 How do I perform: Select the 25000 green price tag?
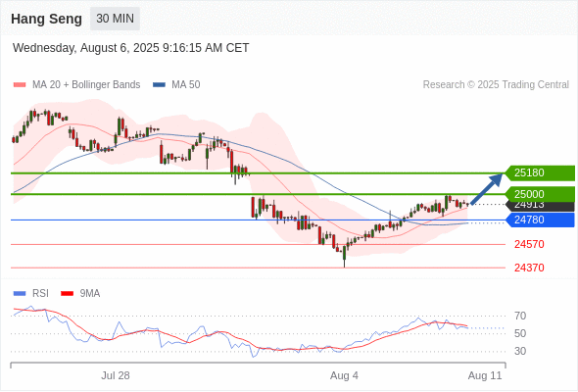(x=539, y=194)
